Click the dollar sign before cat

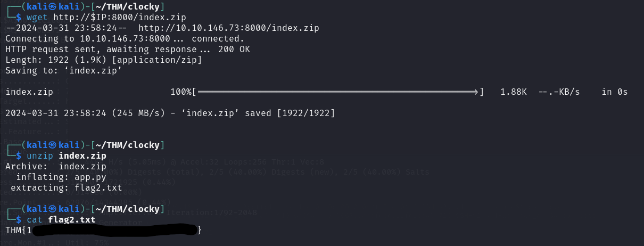(x=19, y=219)
